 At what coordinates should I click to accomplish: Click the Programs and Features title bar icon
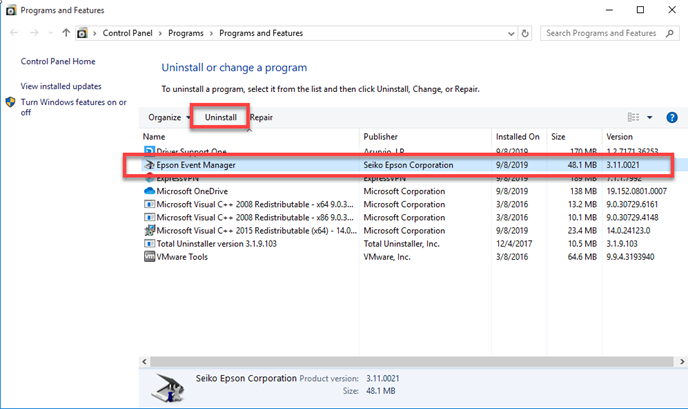(11, 10)
